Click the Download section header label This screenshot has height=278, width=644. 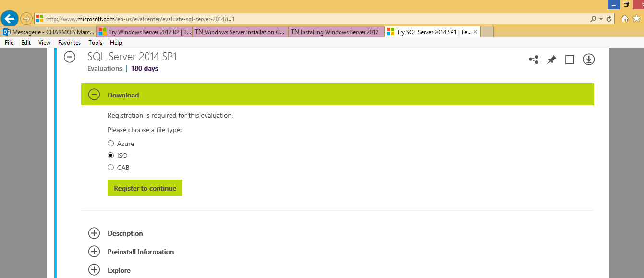click(123, 95)
